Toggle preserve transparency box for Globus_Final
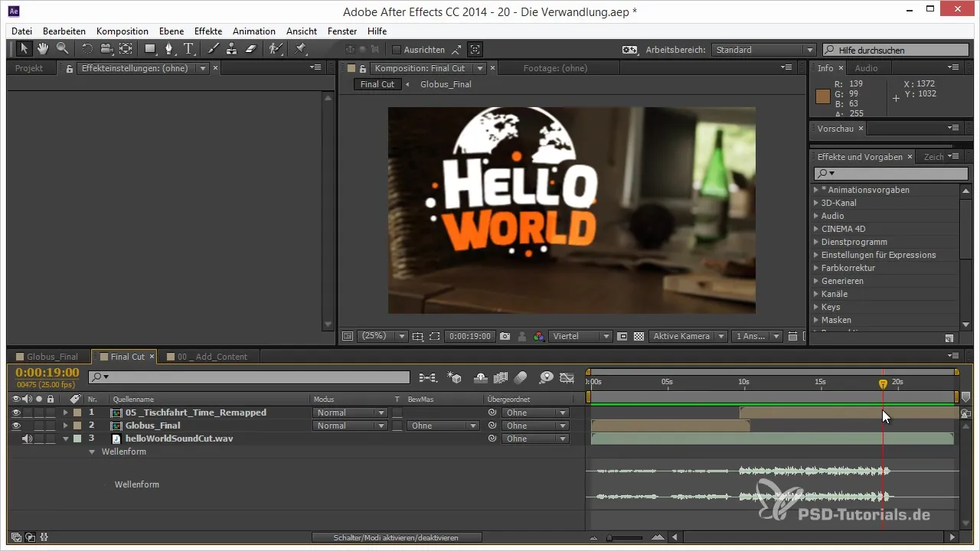980x551 pixels. click(x=397, y=425)
